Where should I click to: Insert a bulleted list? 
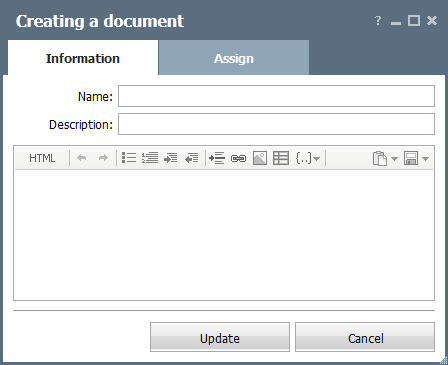[x=129, y=158]
